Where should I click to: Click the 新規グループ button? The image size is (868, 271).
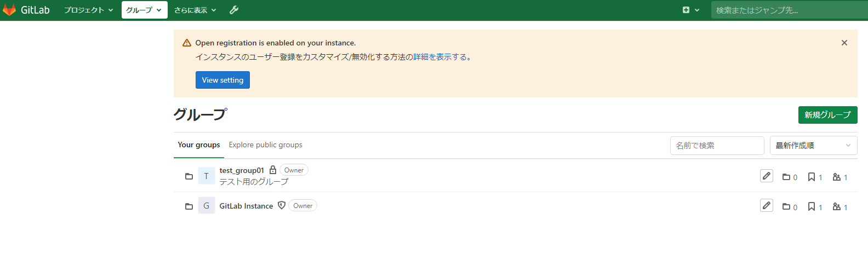(827, 115)
